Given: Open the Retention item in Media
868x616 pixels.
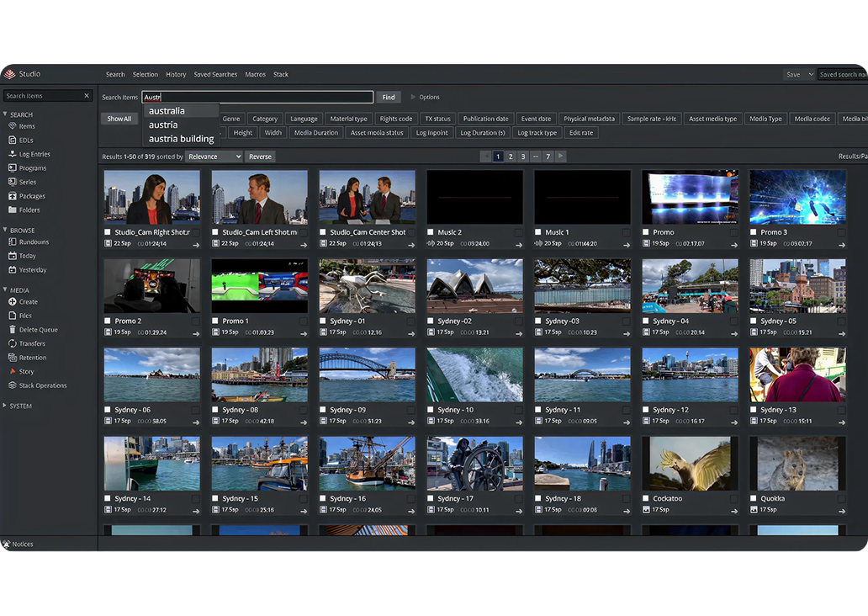Looking at the screenshot, I should click(x=32, y=358).
